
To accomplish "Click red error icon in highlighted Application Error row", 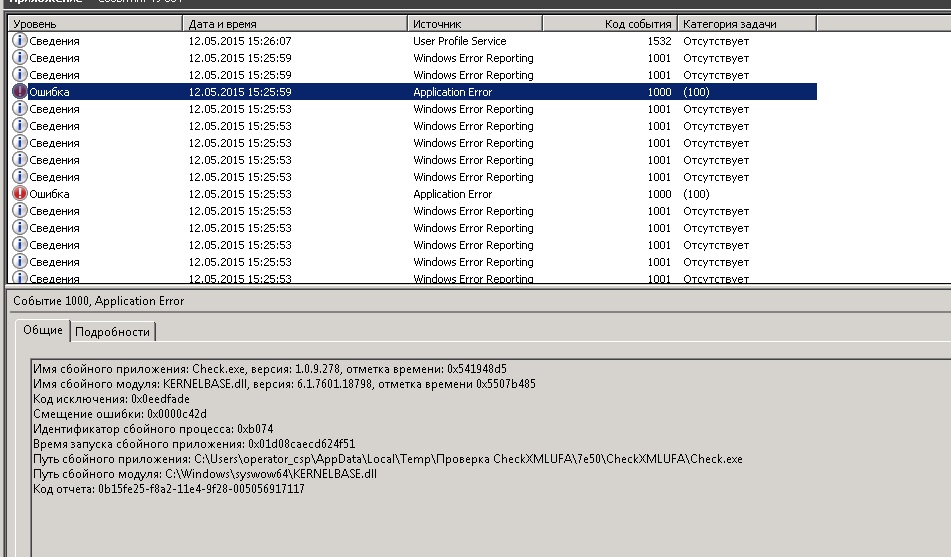I will tap(20, 92).
